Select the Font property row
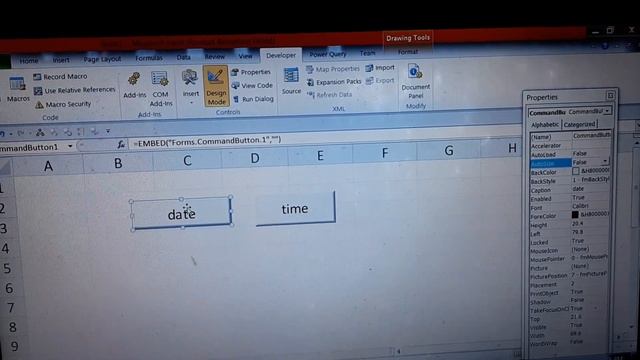Screen dimensions: 640x360 (570, 207)
